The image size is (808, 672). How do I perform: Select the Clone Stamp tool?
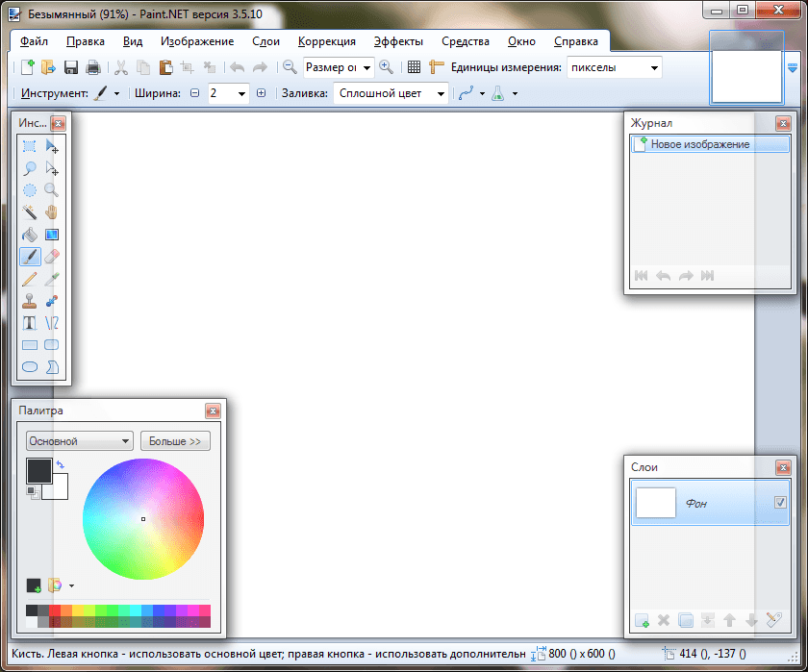[x=30, y=300]
